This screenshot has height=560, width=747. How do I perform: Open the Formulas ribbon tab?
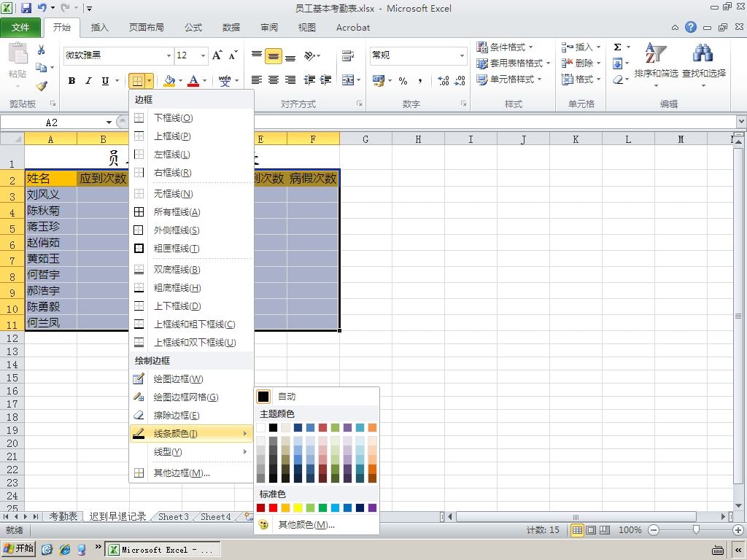pyautogui.click(x=193, y=28)
